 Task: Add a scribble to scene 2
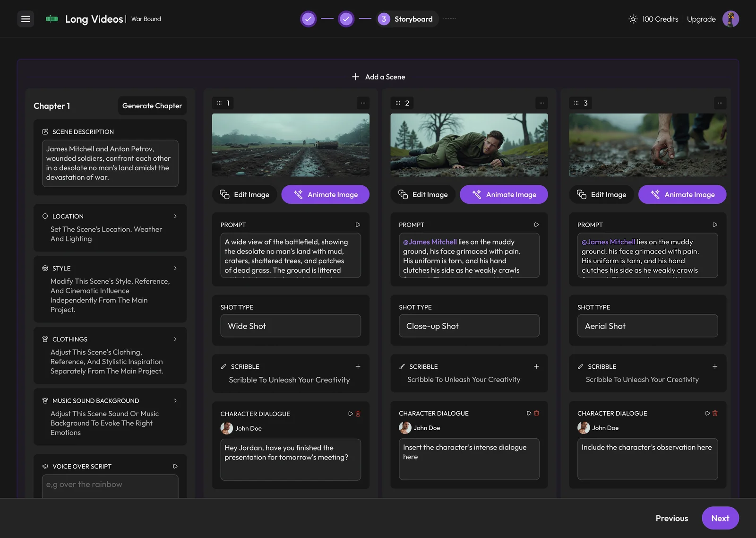[536, 366]
